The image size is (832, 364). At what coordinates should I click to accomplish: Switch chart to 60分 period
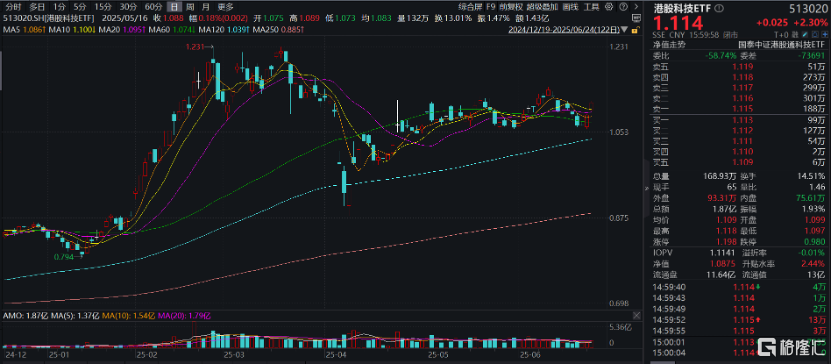tap(153, 7)
